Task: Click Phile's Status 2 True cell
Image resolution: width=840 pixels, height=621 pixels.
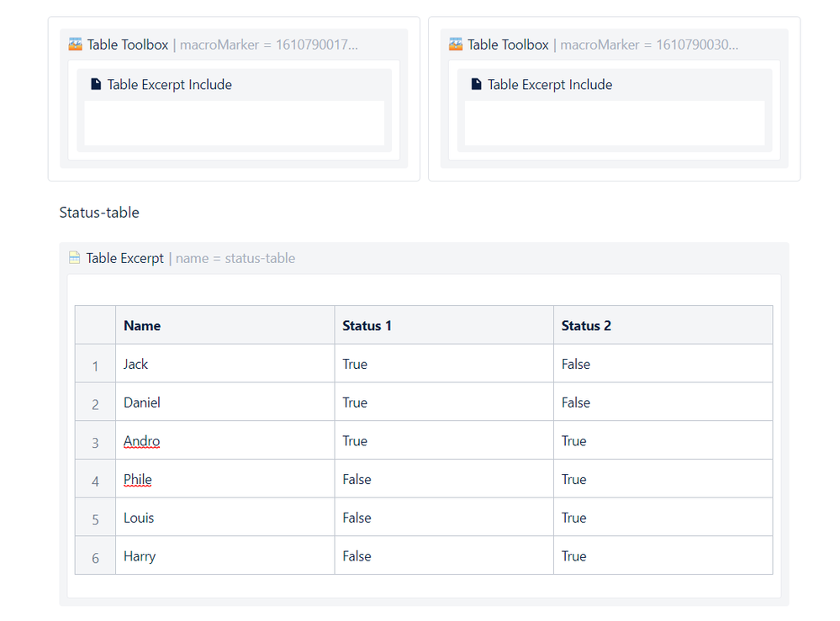Action: pos(663,479)
